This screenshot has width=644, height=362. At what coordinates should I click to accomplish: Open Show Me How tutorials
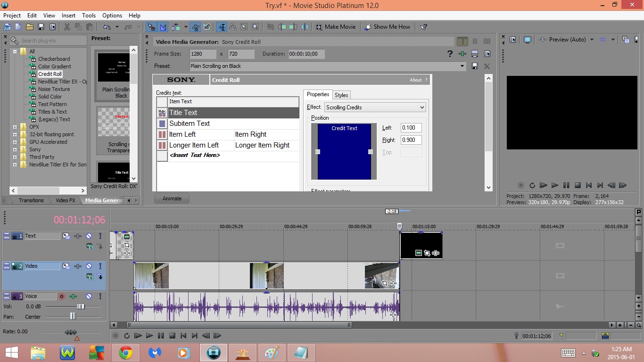coord(388,27)
